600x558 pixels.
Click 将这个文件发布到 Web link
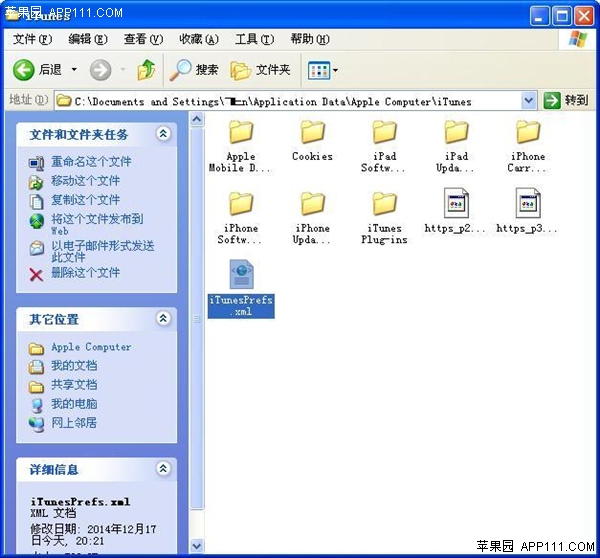pos(97,224)
